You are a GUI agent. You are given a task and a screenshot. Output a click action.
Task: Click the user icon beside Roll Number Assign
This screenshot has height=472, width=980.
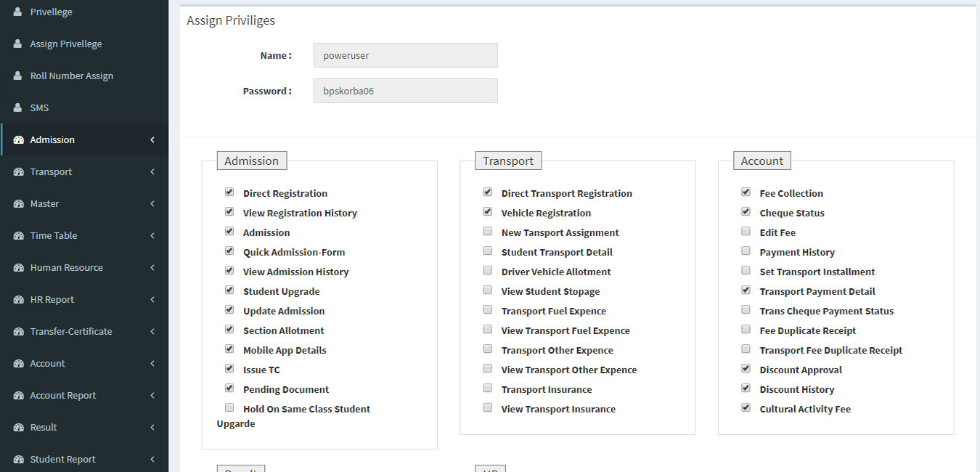pyautogui.click(x=18, y=76)
